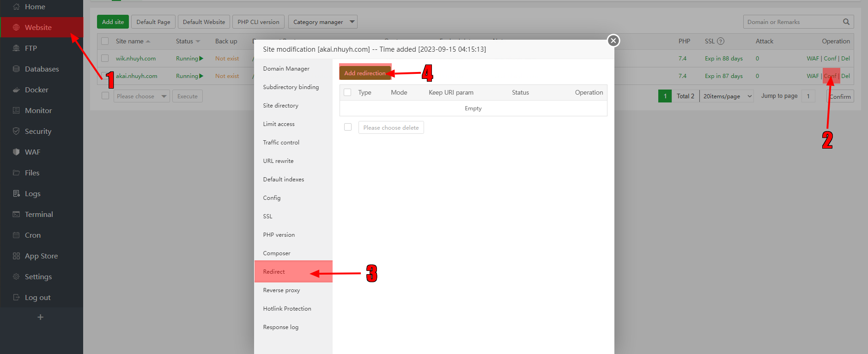Click the Cron calendar icon

(16, 235)
